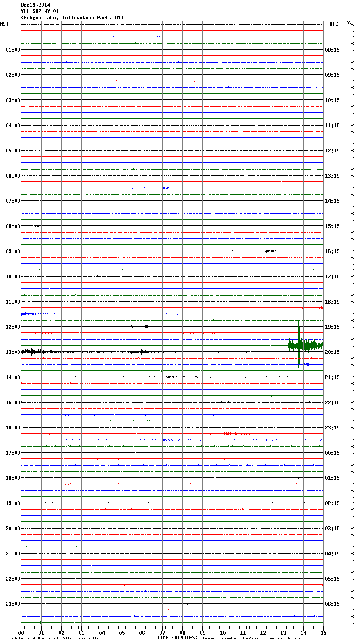The height and width of the screenshot is (644, 357).
Task: Click the '10' minute axis tick label
Action: pos(223,633)
